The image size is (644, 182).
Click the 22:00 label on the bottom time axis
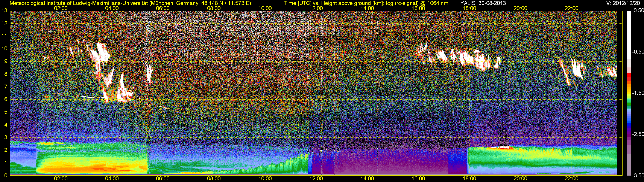(x=571, y=179)
